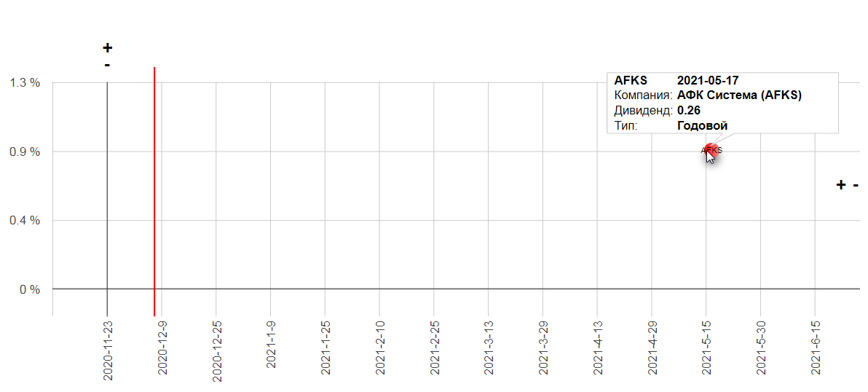
Task: Click the 2021-05-17 date in tooltip
Action: [708, 80]
